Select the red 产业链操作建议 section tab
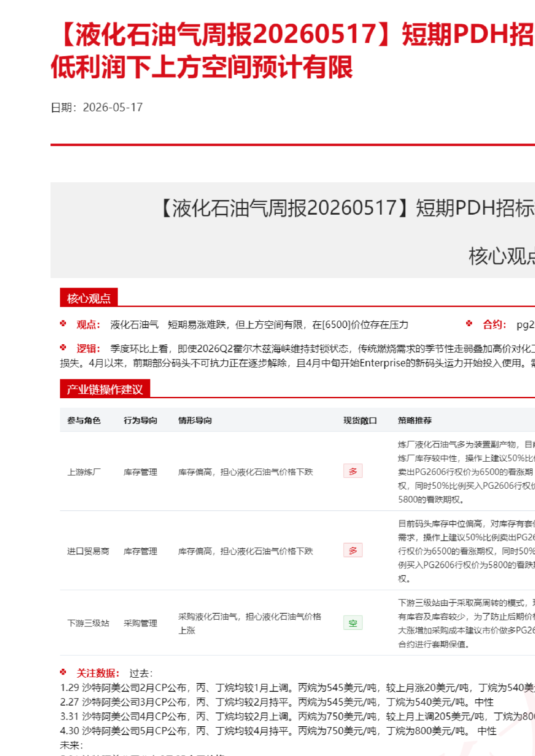Image resolution: width=535 pixels, height=756 pixels. pos(105,389)
